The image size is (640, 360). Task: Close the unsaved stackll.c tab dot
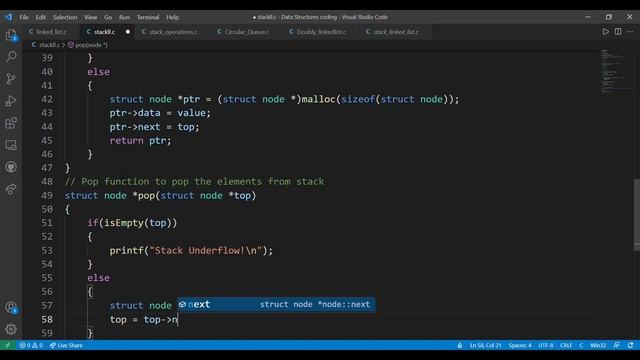(128, 32)
